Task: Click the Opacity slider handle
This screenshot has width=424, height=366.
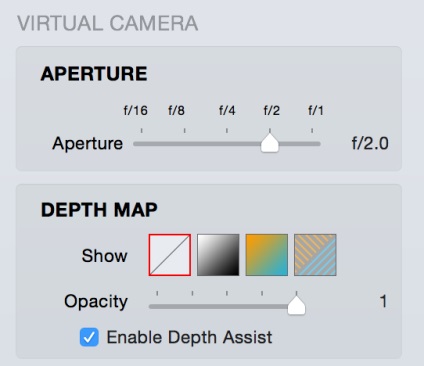Action: coord(297,305)
